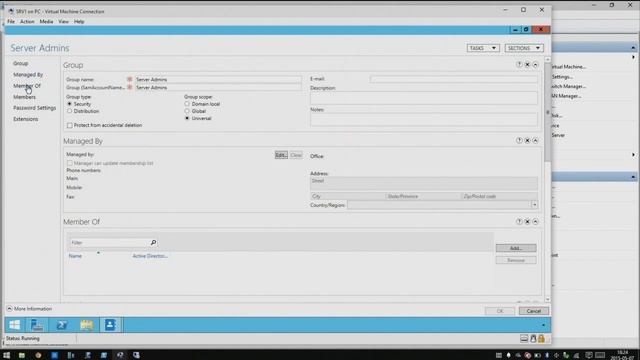Screen dimensions: 640x360
Task: Click the mouse icon in VM status bar
Action: tap(533, 338)
